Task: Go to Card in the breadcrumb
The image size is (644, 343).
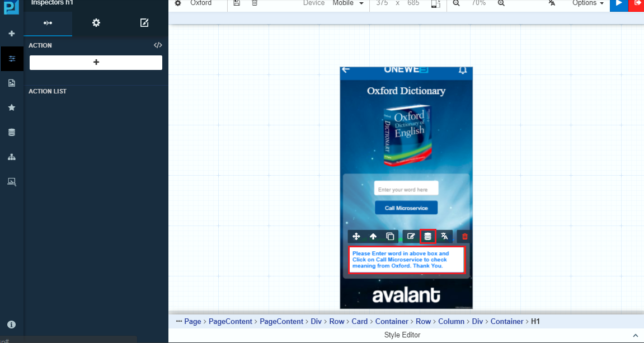Action: coord(359,321)
